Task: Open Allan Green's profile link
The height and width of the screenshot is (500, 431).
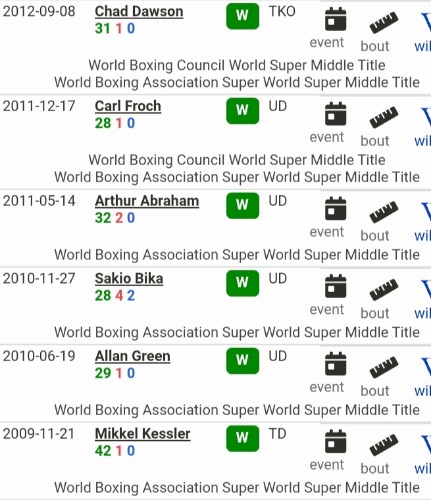Action: [133, 356]
